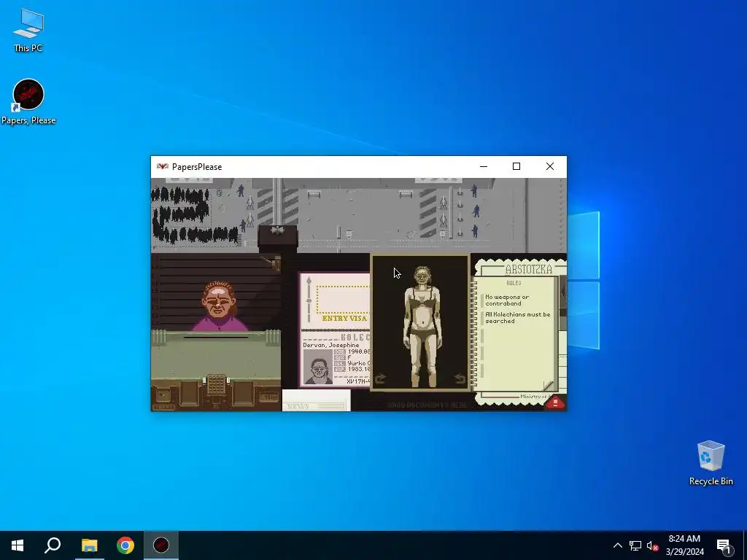The width and height of the screenshot is (747, 560).
Task: Click the red inspect mode button
Action: 555,402
